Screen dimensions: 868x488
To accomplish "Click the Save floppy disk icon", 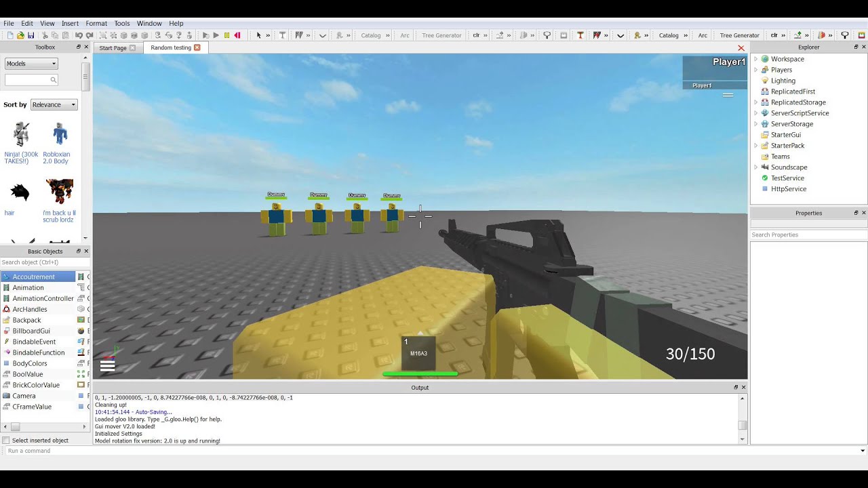I will [31, 35].
